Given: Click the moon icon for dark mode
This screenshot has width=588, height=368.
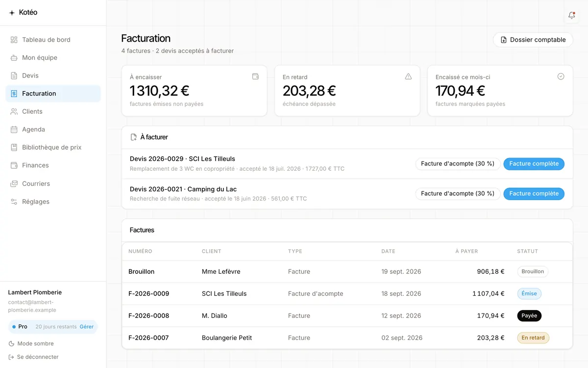Looking at the screenshot, I should pos(11,344).
